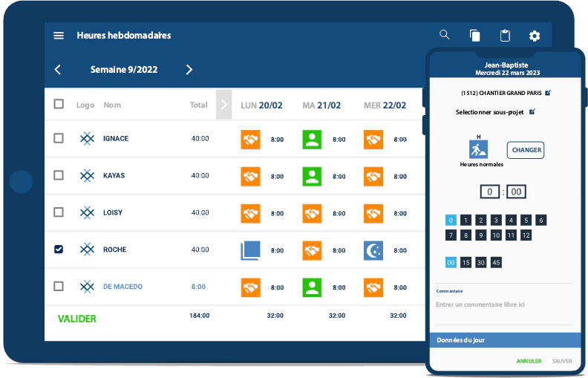Select hour 4 in phone keypad

point(511,220)
